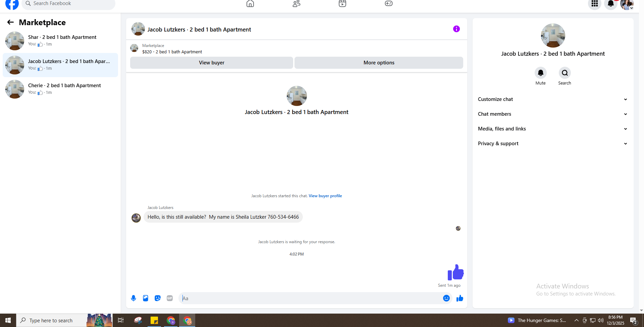Click the View buyer button
The image size is (644, 327).
212,63
